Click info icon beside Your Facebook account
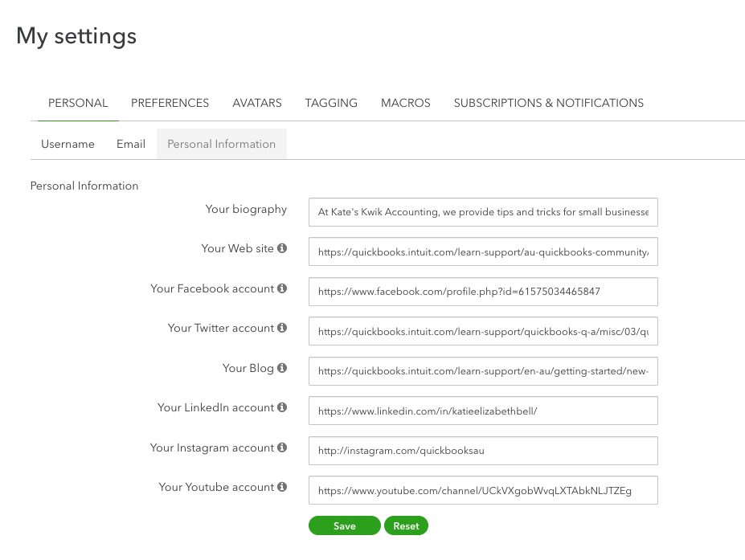 tap(282, 288)
